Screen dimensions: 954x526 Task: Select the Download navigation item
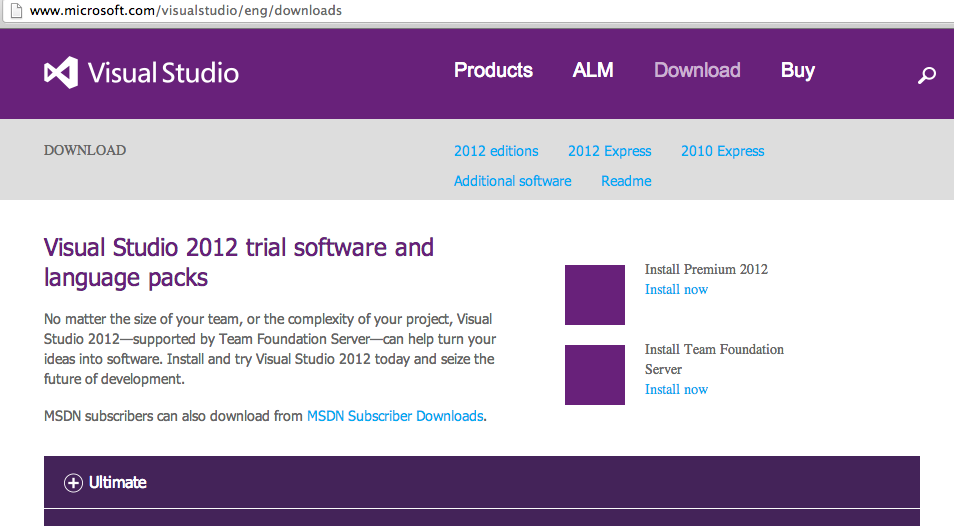click(x=697, y=71)
